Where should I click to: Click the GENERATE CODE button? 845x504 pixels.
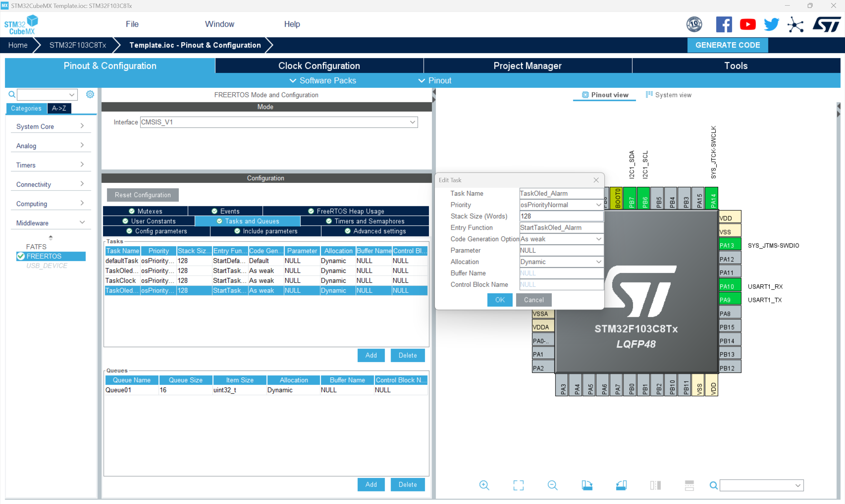[x=727, y=45]
